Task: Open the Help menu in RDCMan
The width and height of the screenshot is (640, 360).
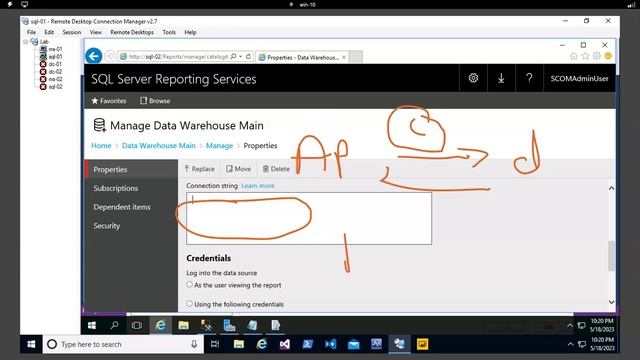Action: click(x=190, y=32)
